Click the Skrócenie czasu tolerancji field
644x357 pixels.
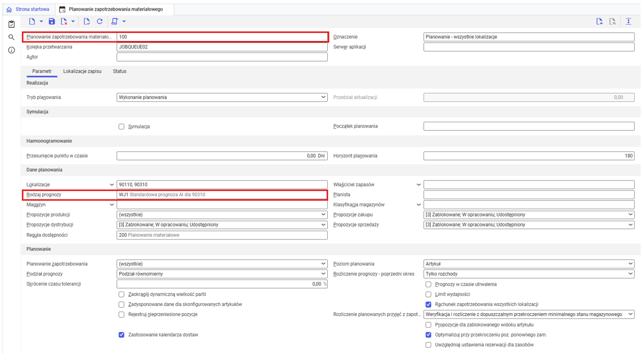[x=222, y=284]
